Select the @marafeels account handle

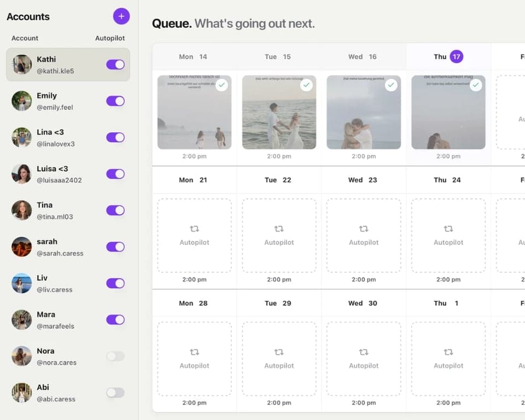(56, 326)
